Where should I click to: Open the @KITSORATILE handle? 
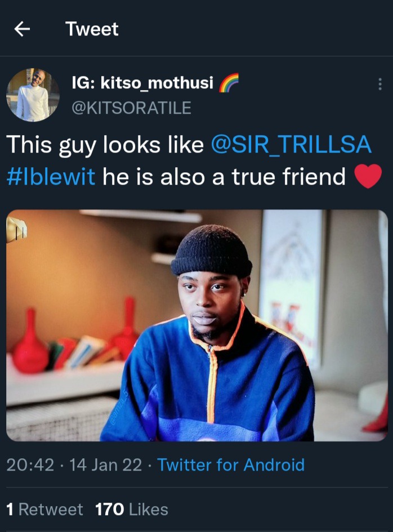[131, 108]
